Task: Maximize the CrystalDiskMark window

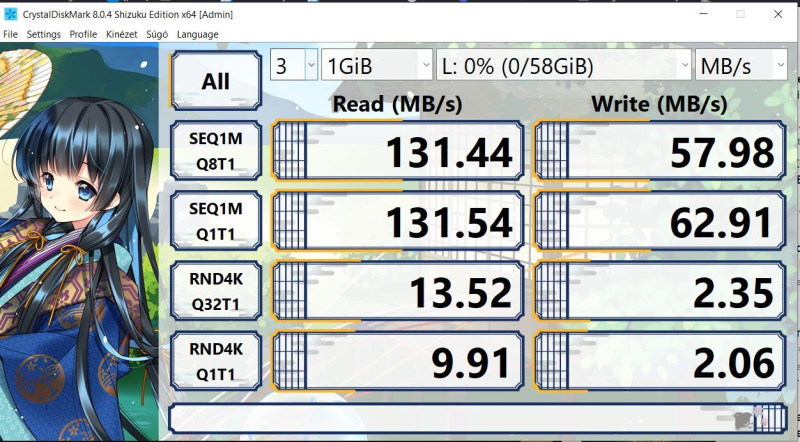Action: 740,14
